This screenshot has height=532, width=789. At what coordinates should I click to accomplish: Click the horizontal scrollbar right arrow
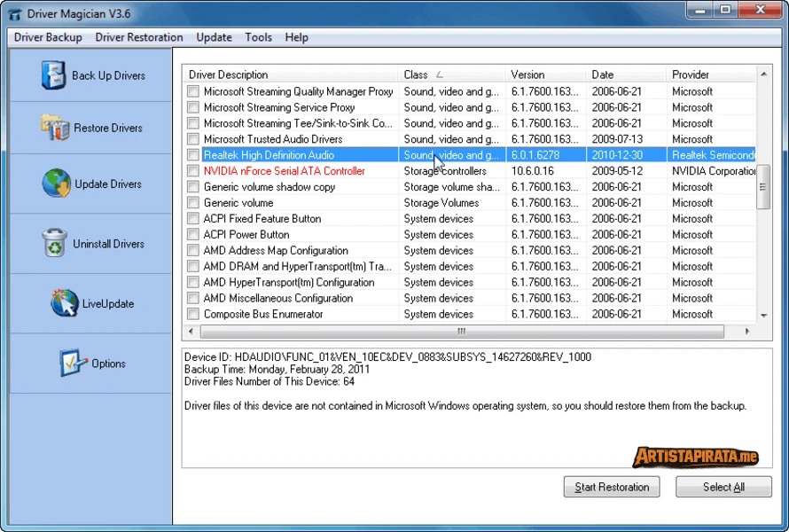click(746, 332)
